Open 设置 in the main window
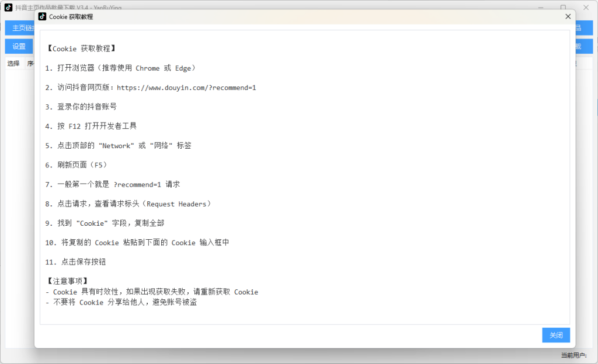 [19, 47]
